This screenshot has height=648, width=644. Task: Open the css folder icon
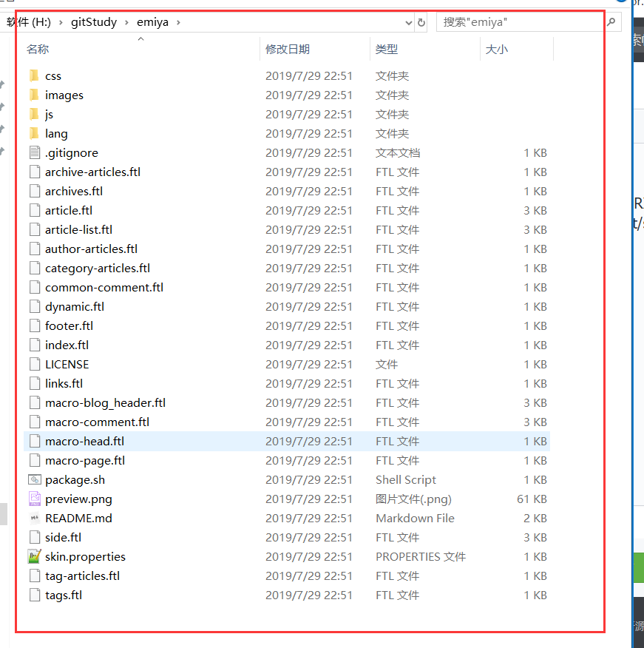[34, 75]
